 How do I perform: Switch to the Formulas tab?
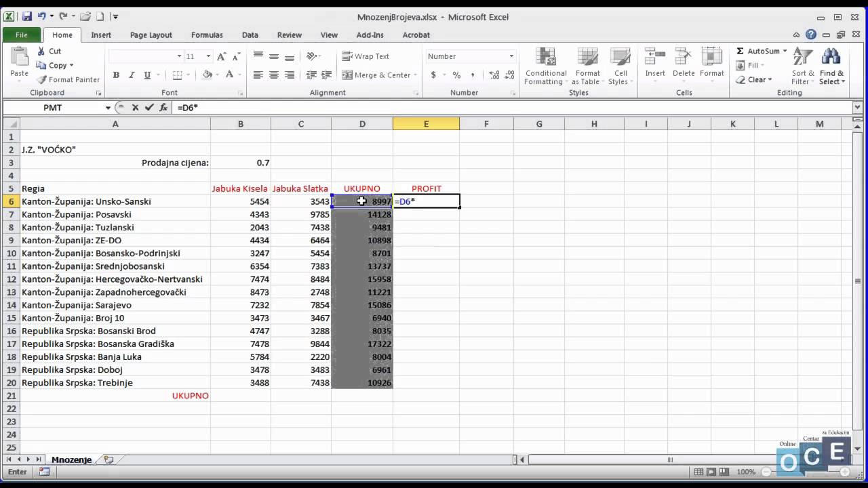click(x=207, y=35)
